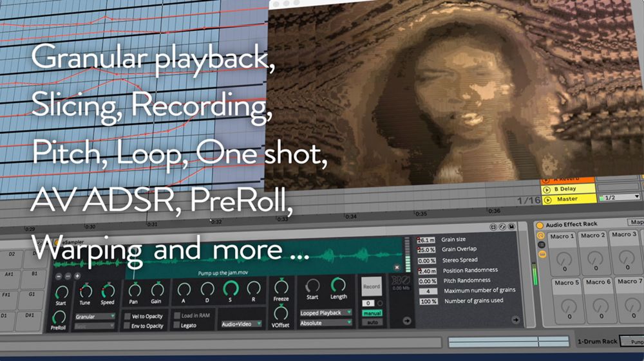Click the Position Randomness value field
Viewport: 644px width, 361px height.
click(x=428, y=271)
